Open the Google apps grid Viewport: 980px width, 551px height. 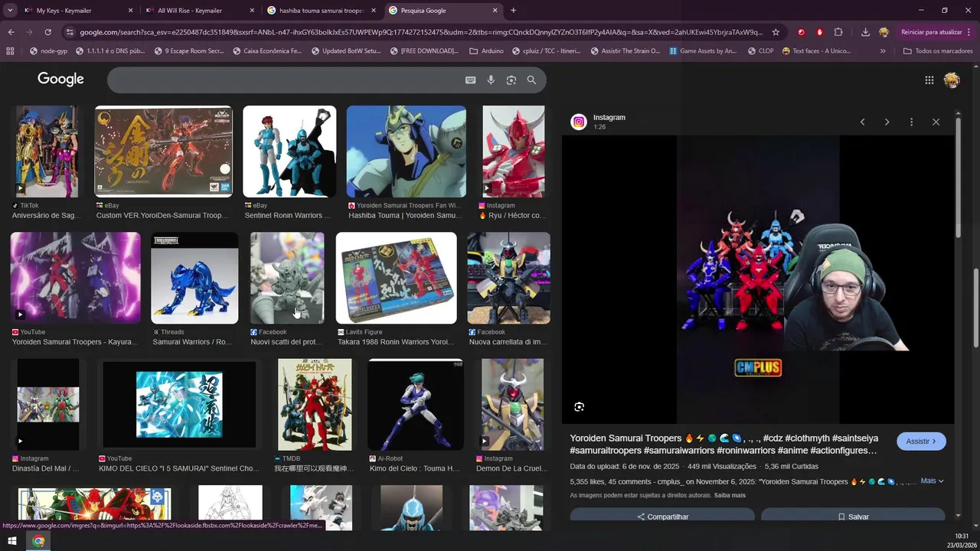coord(929,80)
